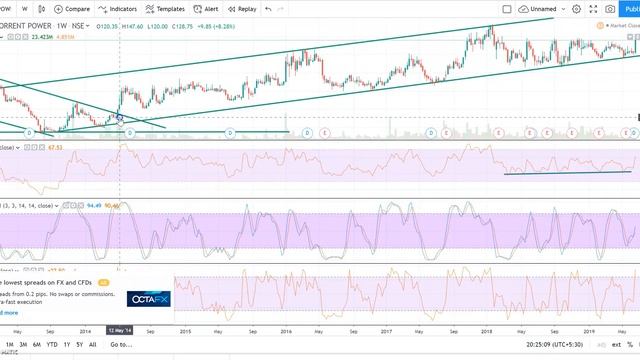Select the 3M time range
This screenshot has height=360, width=640.
click(x=23, y=345)
